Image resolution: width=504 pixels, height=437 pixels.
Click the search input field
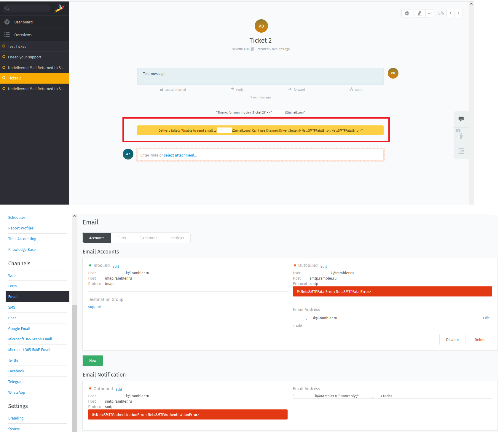point(27,9)
